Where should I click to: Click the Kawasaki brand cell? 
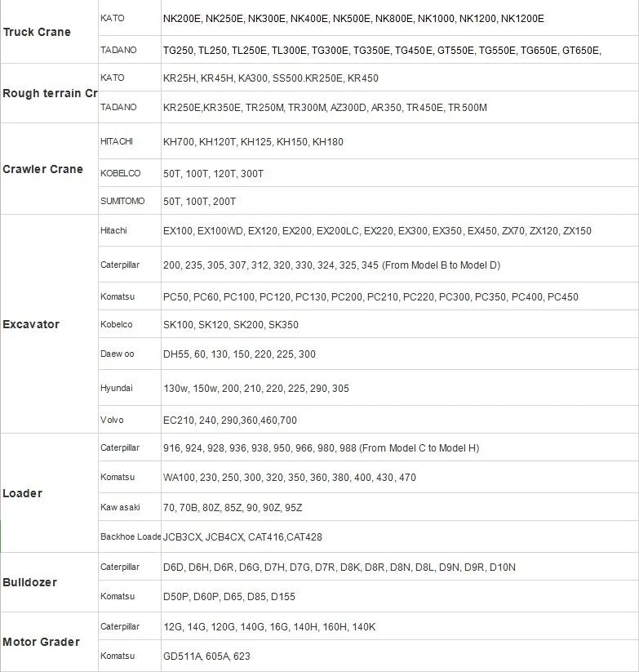pyautogui.click(x=120, y=507)
